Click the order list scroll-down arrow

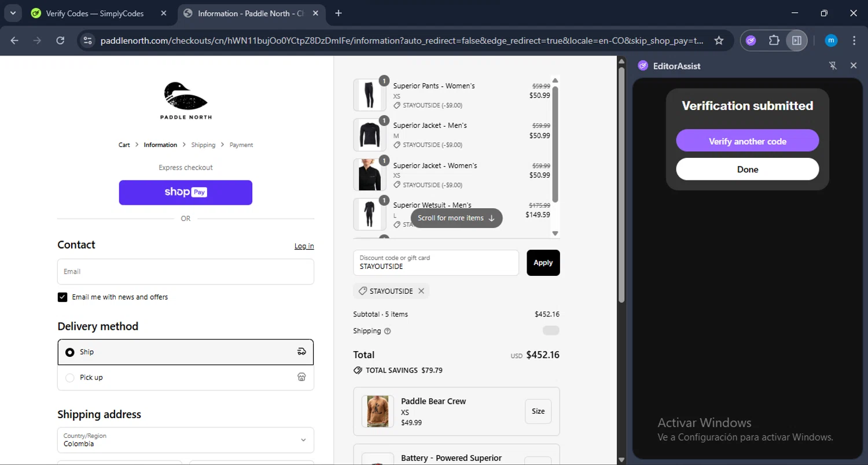click(555, 234)
